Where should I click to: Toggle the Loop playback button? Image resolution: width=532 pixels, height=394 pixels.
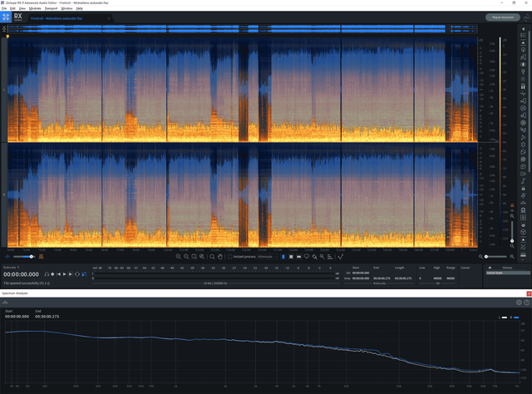pos(77,274)
